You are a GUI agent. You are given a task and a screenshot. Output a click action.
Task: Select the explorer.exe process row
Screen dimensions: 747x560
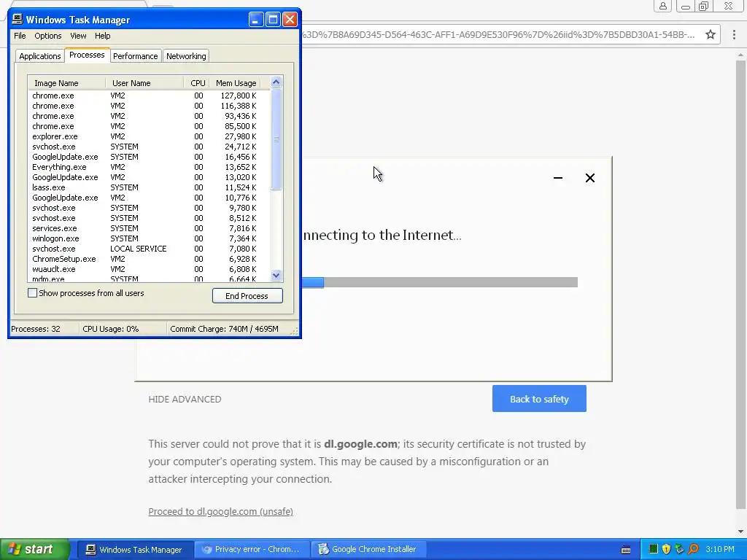[149, 136]
